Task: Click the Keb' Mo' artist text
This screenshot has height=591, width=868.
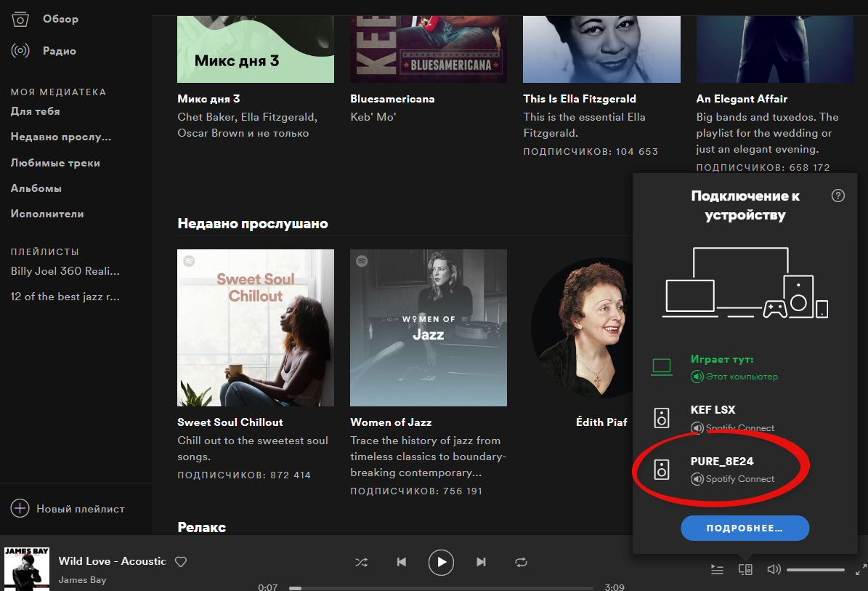Action: pos(373,117)
